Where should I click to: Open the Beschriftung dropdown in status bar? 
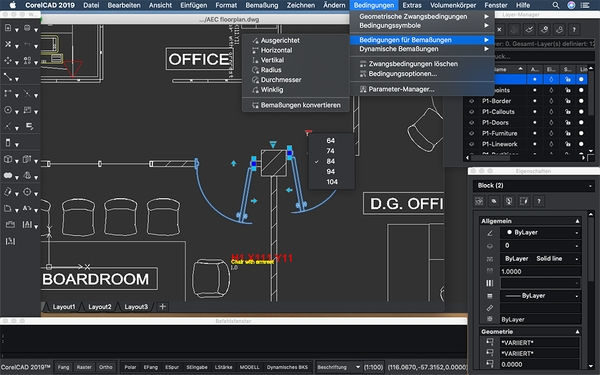click(339, 367)
